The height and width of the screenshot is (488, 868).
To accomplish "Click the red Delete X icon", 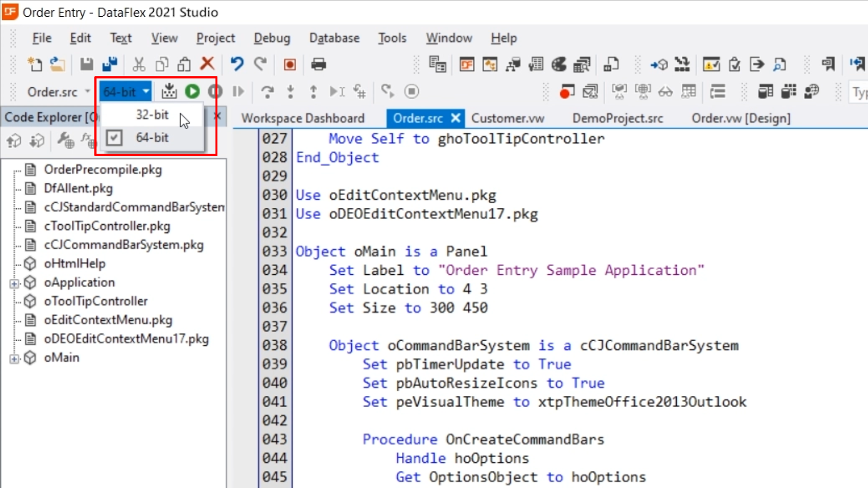I will 208,64.
